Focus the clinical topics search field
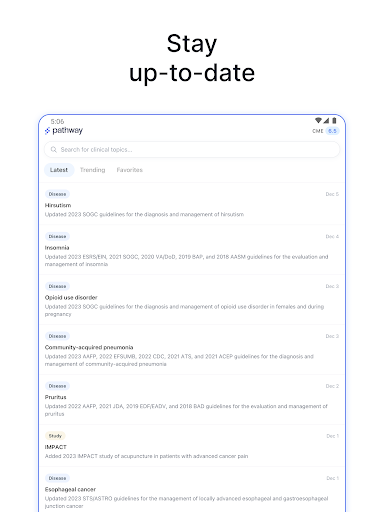 tap(192, 150)
